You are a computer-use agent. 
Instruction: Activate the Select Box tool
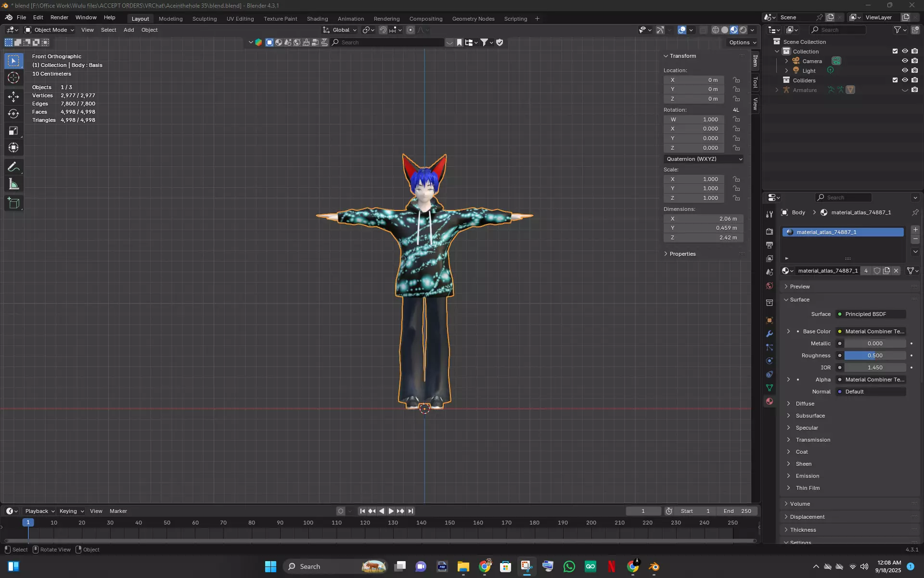coord(13,61)
